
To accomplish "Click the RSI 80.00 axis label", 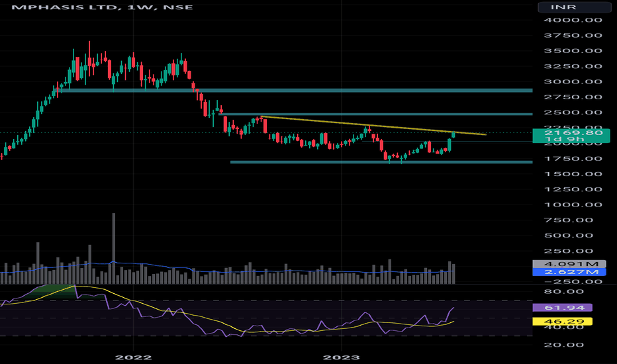I will click(x=564, y=292).
